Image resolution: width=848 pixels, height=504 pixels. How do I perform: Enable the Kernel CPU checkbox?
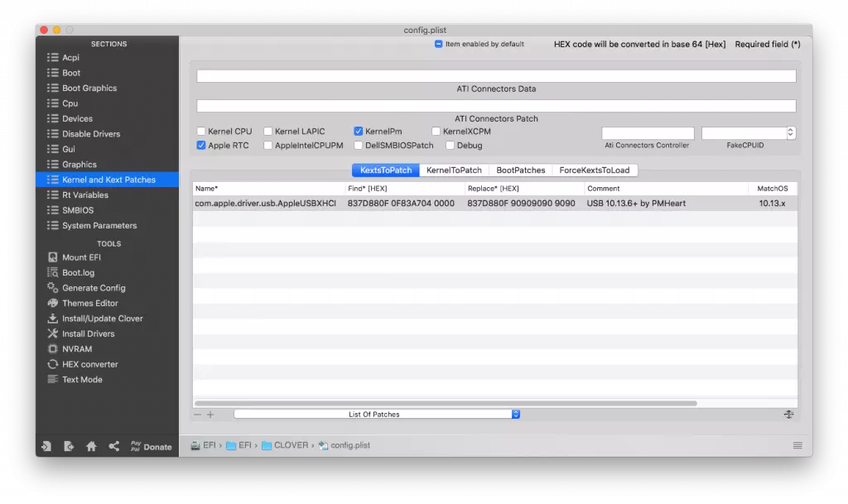[x=201, y=132]
